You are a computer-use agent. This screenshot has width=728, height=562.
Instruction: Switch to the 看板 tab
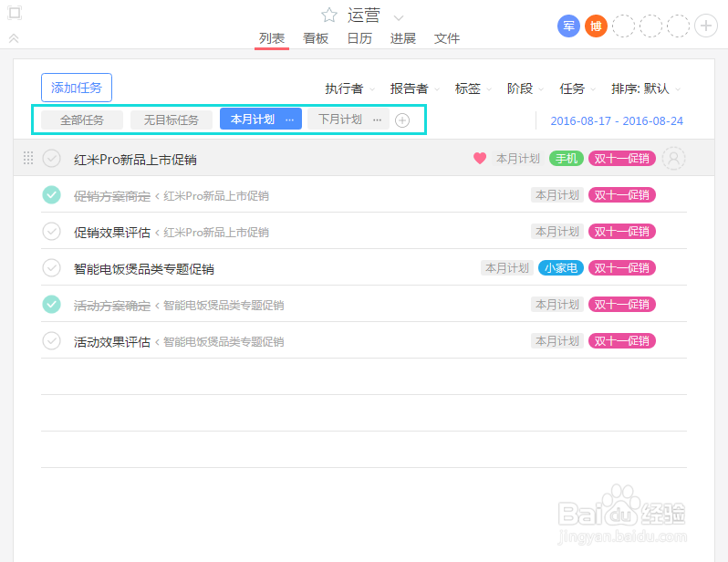316,38
